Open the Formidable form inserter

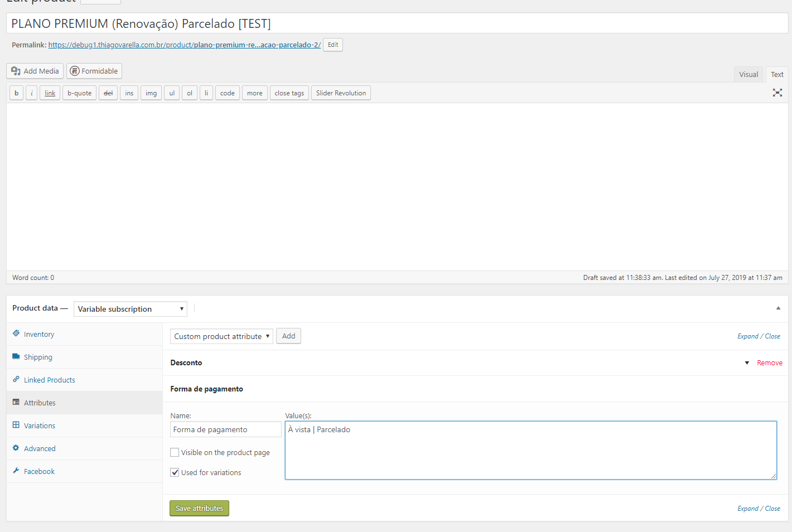(94, 71)
